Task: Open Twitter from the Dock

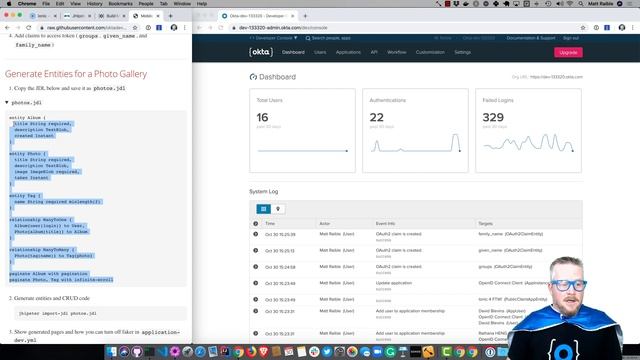Action: point(327,351)
